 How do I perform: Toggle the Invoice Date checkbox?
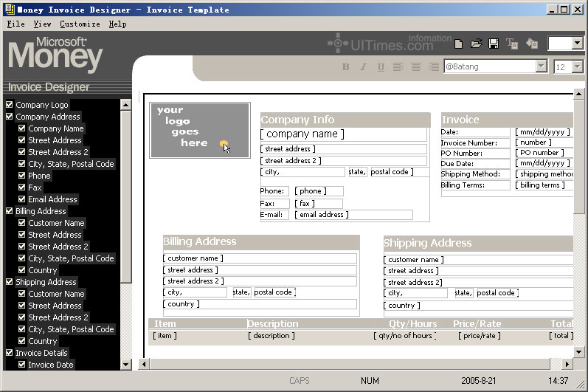coord(21,364)
